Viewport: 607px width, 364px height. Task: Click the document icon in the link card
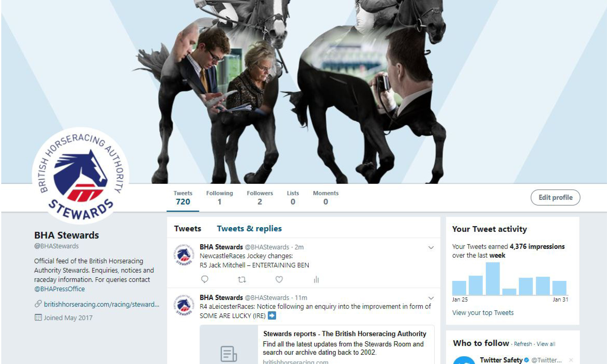[x=228, y=354]
